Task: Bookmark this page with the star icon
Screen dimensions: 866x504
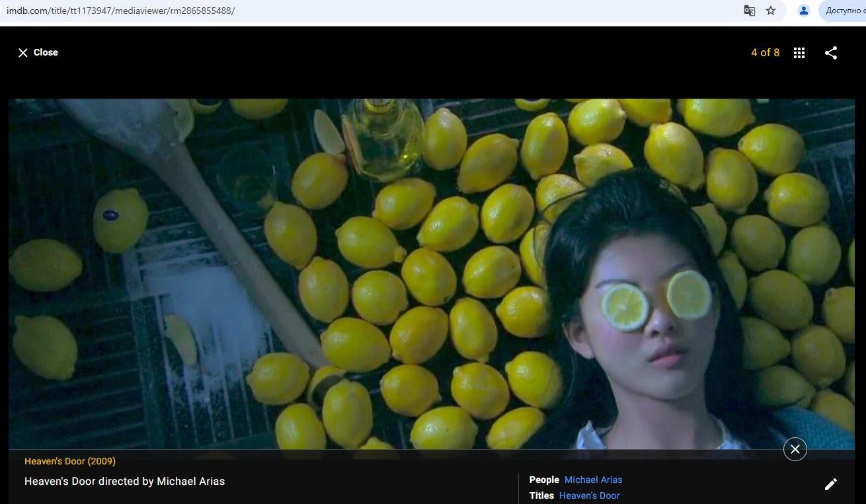Action: coord(771,11)
